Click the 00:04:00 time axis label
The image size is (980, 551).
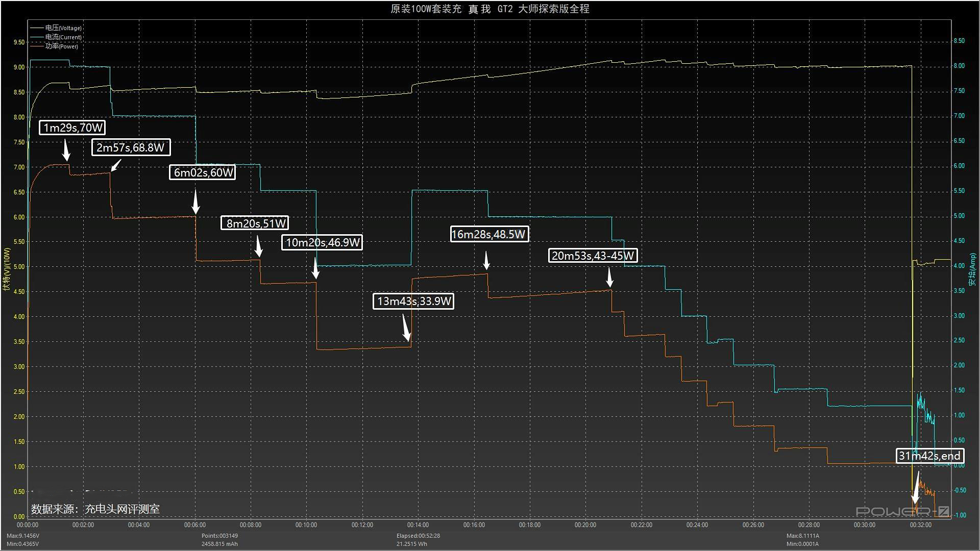[x=139, y=525]
